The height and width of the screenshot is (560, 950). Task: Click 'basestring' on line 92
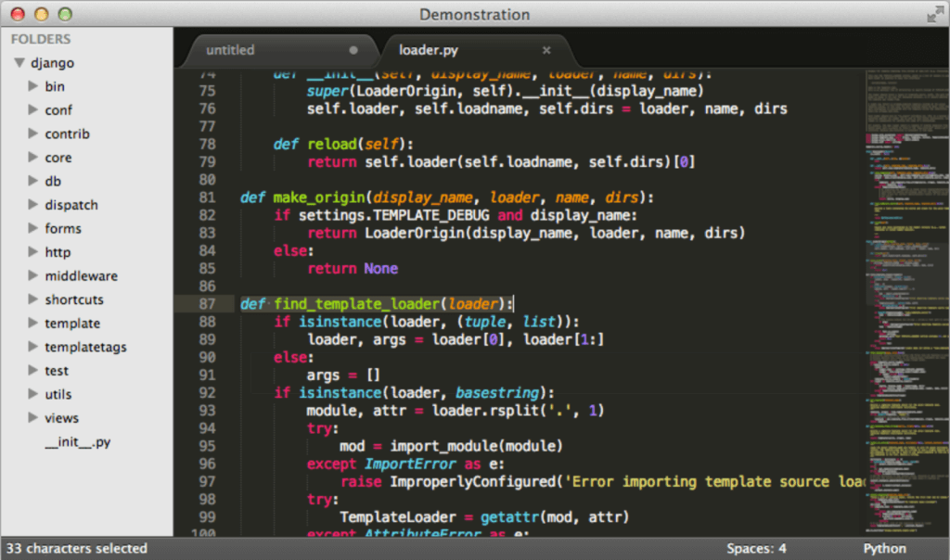(x=497, y=393)
